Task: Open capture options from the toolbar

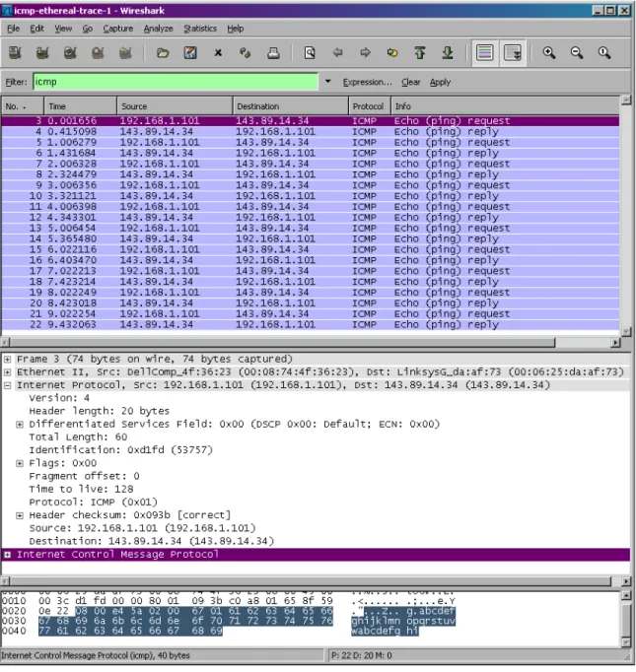Action: pyautogui.click(x=42, y=52)
